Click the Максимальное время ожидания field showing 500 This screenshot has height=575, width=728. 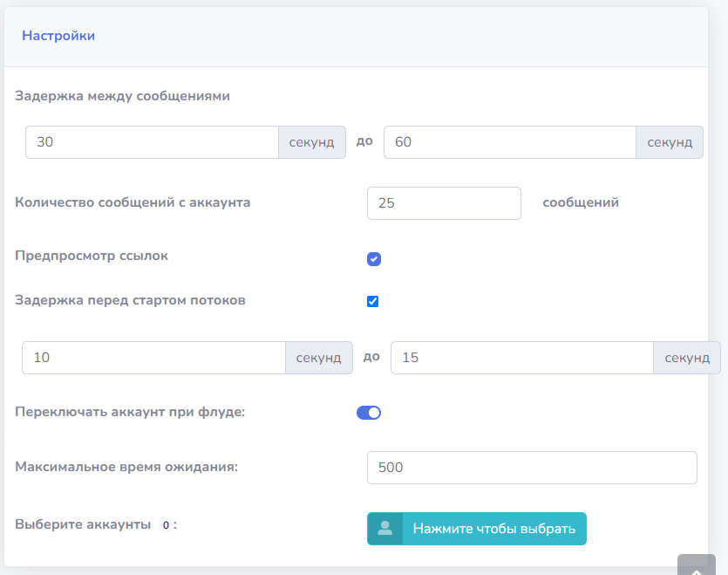(532, 468)
